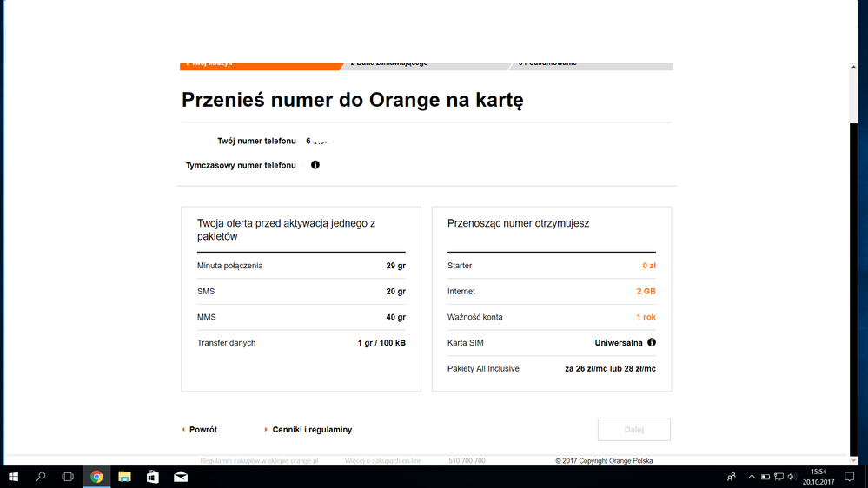This screenshot has height=488, width=868.
Task: Click the Transfer danych row label
Action: 227,343
